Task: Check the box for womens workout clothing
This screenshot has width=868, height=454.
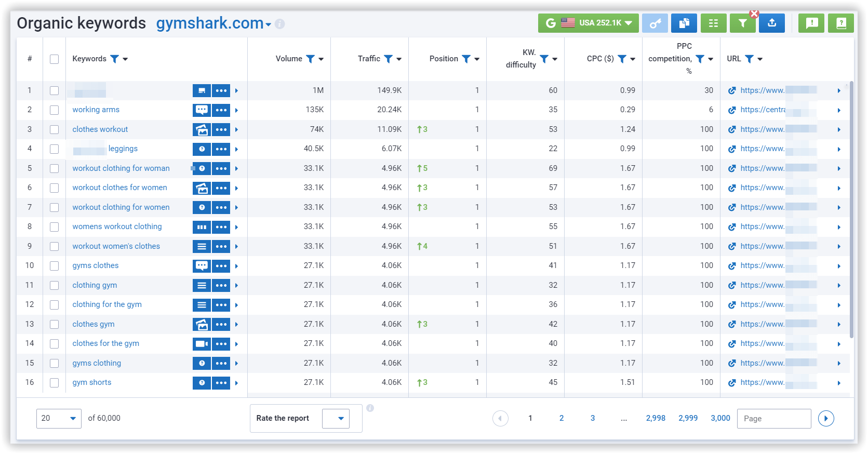Action: [x=54, y=227]
